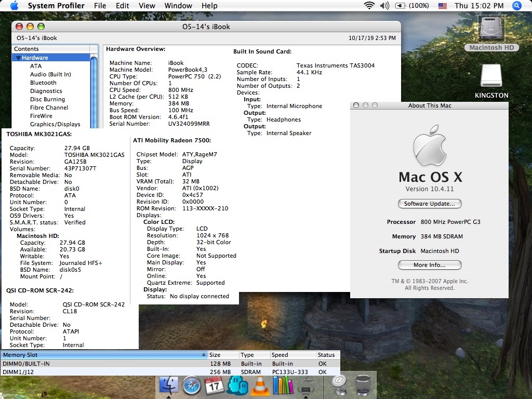
Task: Select Disc Burning in Contents
Action: (x=47, y=99)
